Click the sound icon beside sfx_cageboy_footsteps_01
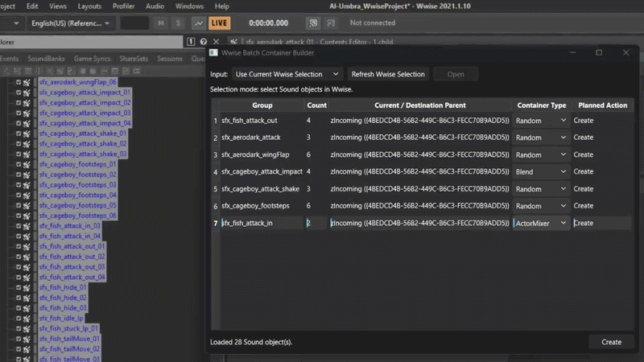 [27, 164]
